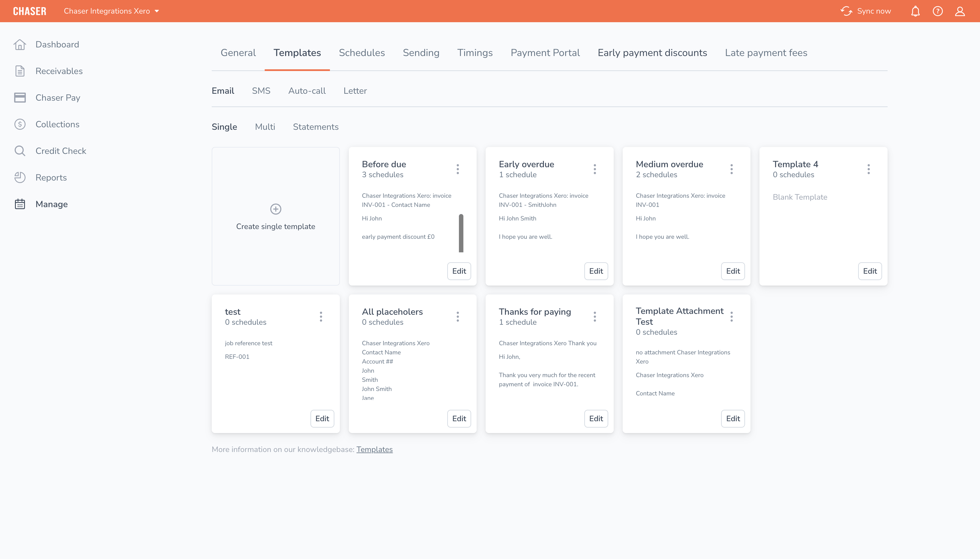
Task: Edit the Early overdue template
Action: click(596, 271)
